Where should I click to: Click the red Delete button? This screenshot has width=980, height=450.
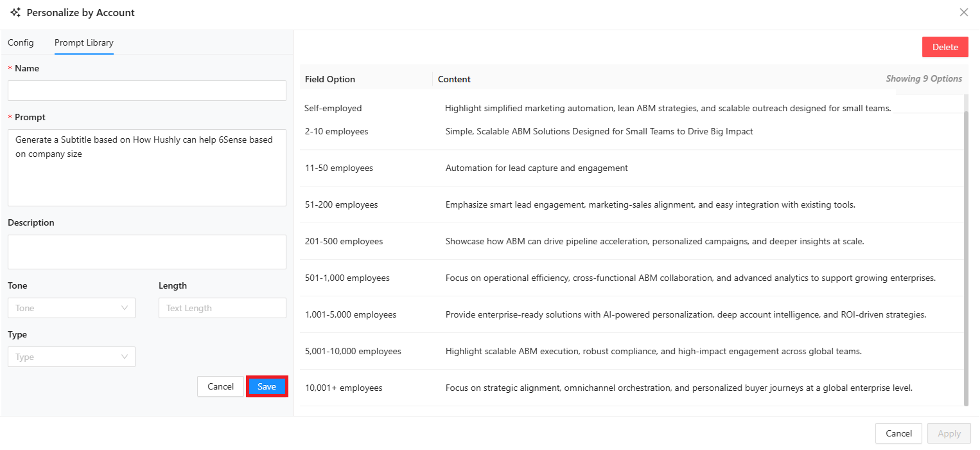(x=945, y=47)
